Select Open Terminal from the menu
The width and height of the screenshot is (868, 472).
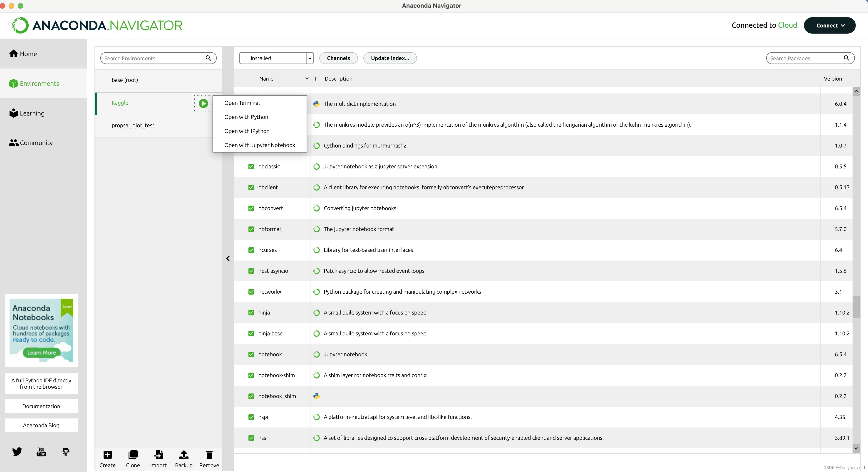click(x=259, y=103)
